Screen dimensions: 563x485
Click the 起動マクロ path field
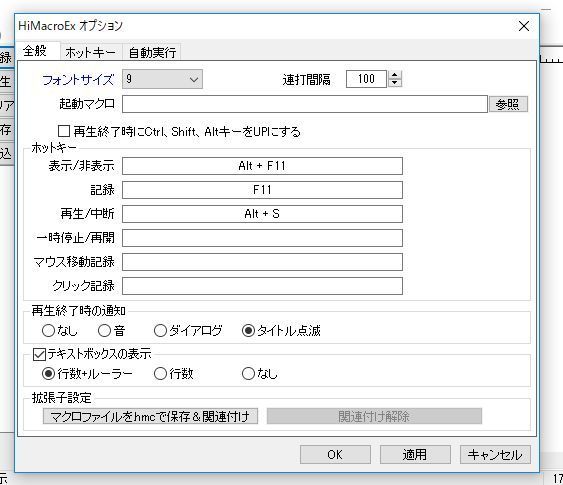point(304,104)
